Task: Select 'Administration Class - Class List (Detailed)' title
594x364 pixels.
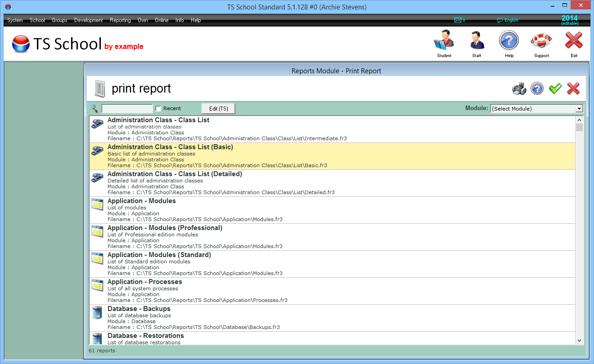Action: tap(175, 174)
